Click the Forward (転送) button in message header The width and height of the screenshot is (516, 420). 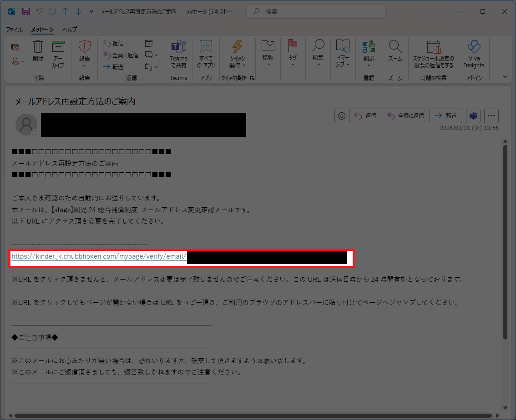(x=446, y=116)
